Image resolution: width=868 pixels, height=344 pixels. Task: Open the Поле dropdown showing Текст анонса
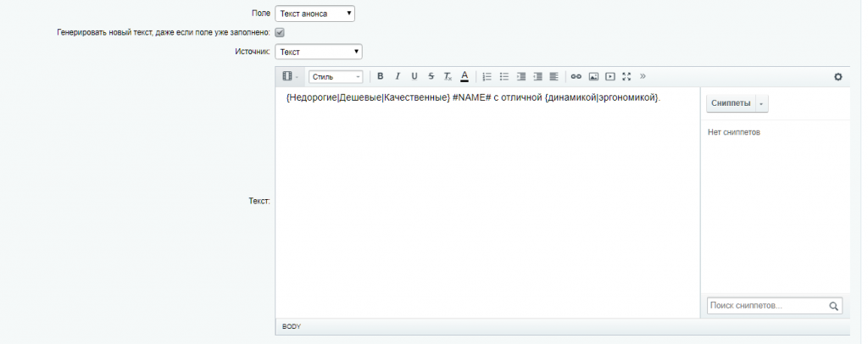(315, 14)
